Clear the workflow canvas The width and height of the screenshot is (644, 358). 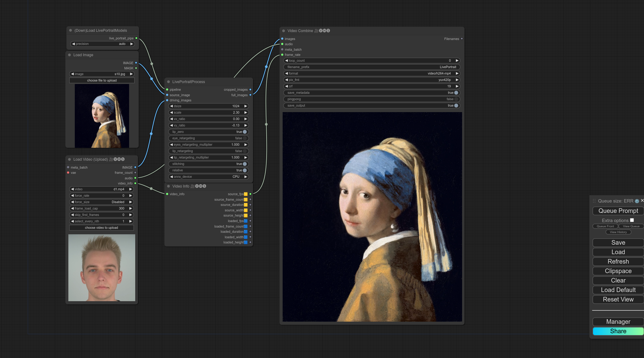(x=618, y=280)
